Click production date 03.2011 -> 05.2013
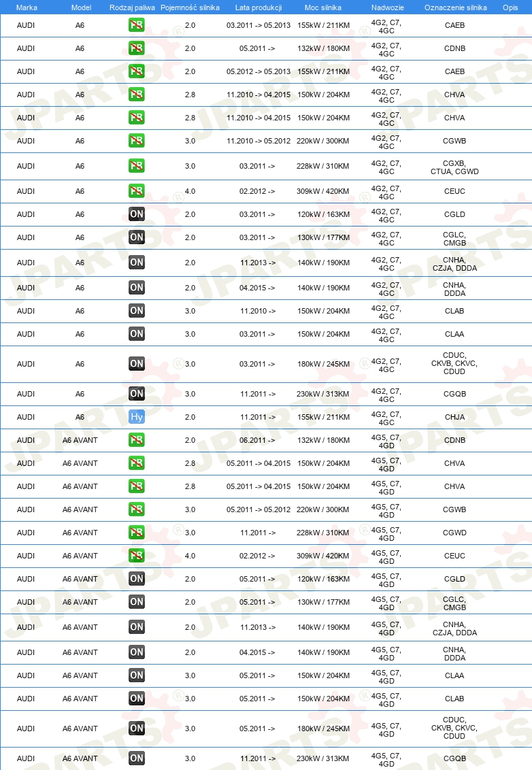 click(259, 25)
